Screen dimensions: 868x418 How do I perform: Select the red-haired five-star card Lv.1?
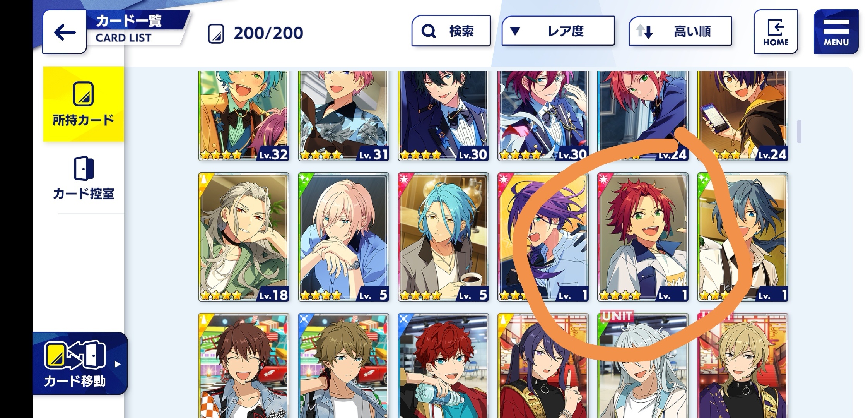tap(643, 237)
